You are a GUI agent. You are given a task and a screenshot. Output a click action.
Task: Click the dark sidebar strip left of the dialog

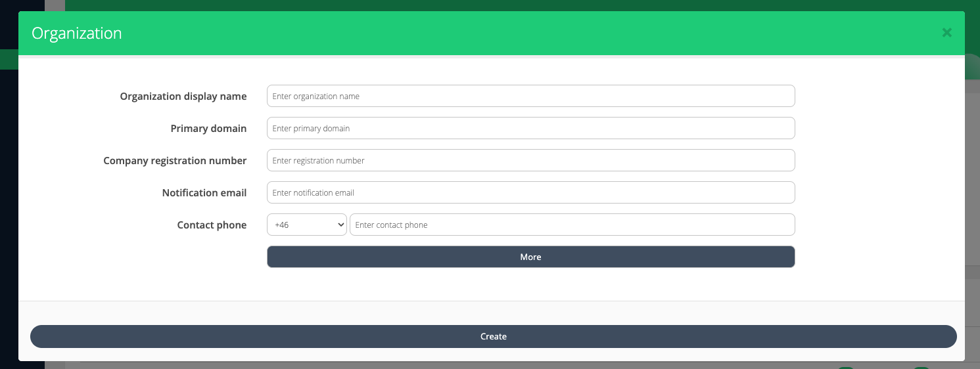tap(8, 197)
